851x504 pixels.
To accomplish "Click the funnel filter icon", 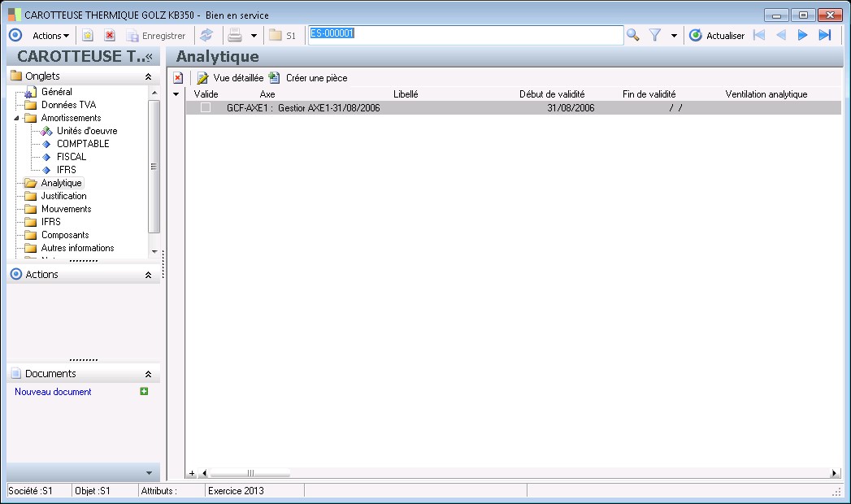I will click(655, 36).
